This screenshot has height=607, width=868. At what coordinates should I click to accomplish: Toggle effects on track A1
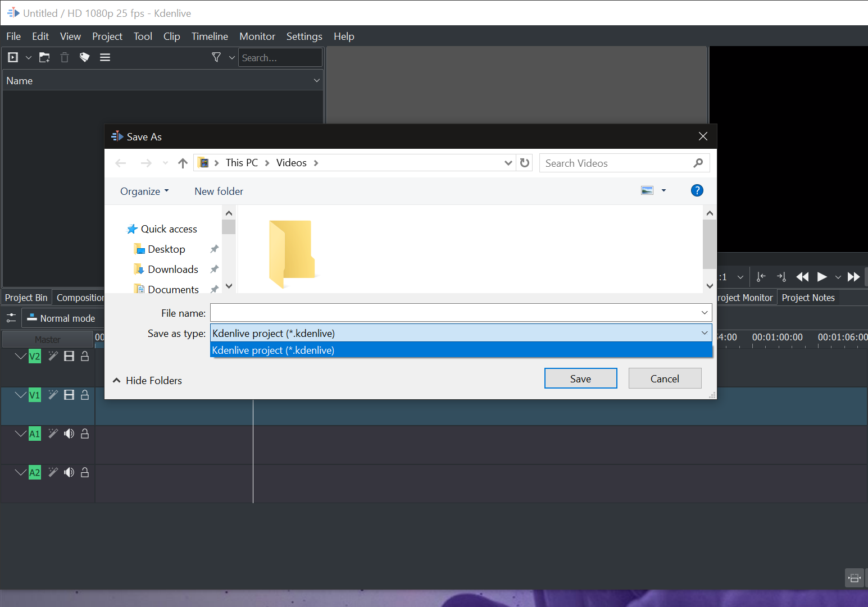tap(53, 433)
